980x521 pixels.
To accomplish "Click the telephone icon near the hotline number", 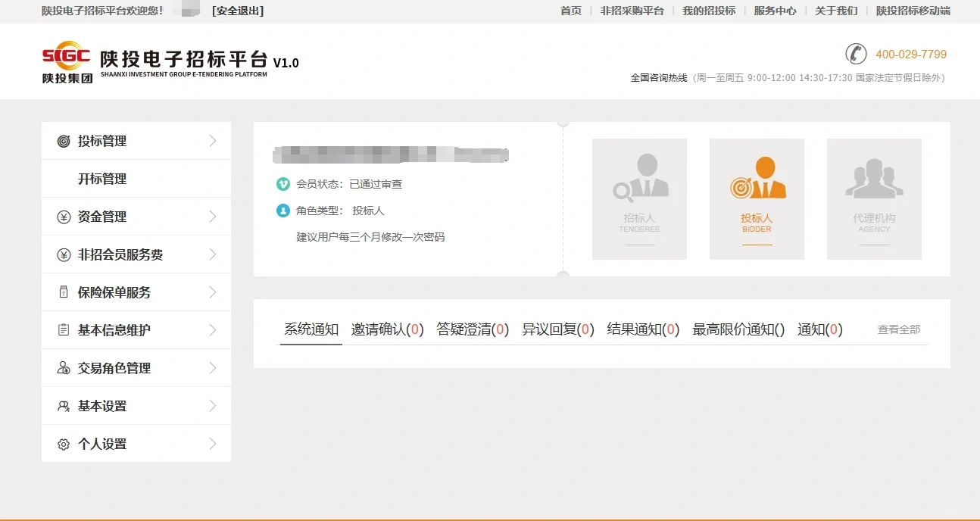I will click(856, 54).
